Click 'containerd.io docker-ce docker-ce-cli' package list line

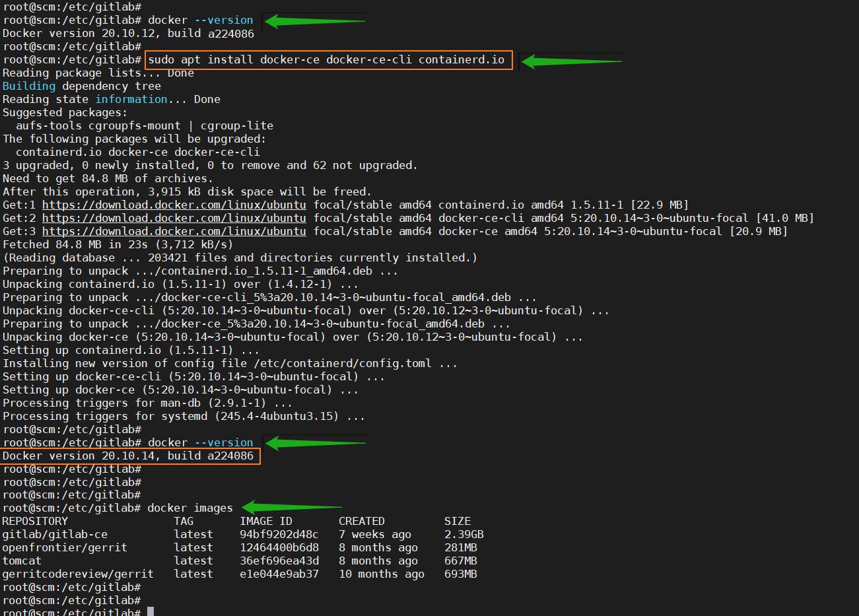click(138, 152)
